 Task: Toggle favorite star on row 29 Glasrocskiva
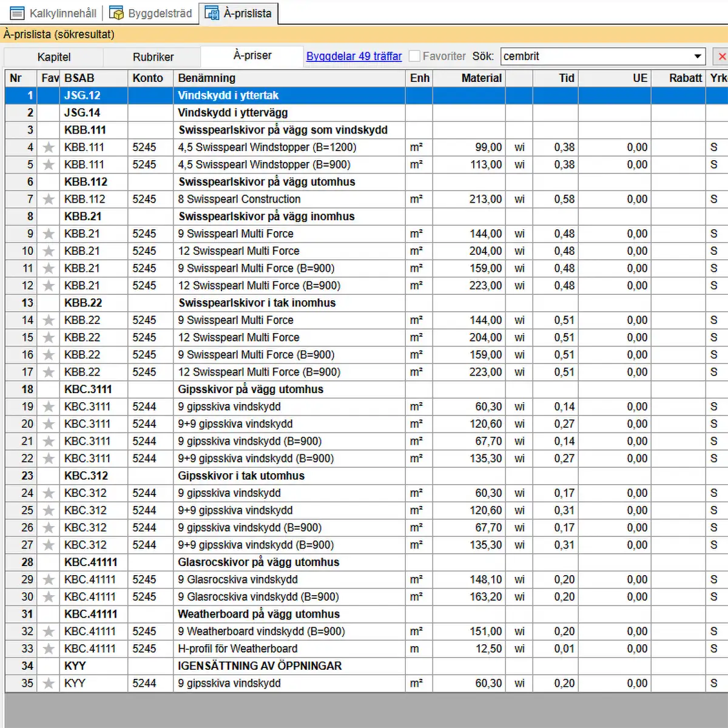click(x=49, y=580)
